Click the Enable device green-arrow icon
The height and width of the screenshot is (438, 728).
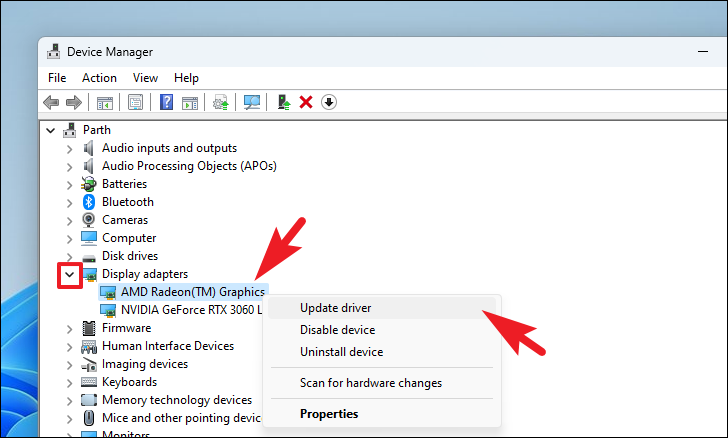[283, 102]
